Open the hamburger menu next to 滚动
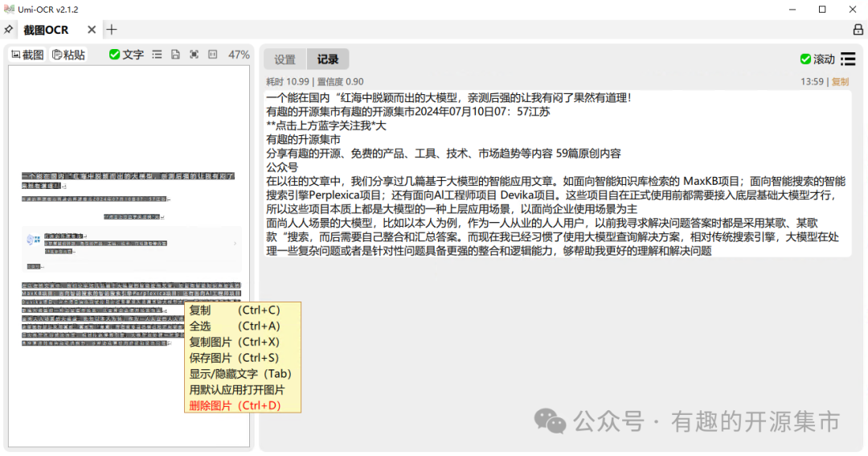The width and height of the screenshot is (868, 456). [x=848, y=59]
